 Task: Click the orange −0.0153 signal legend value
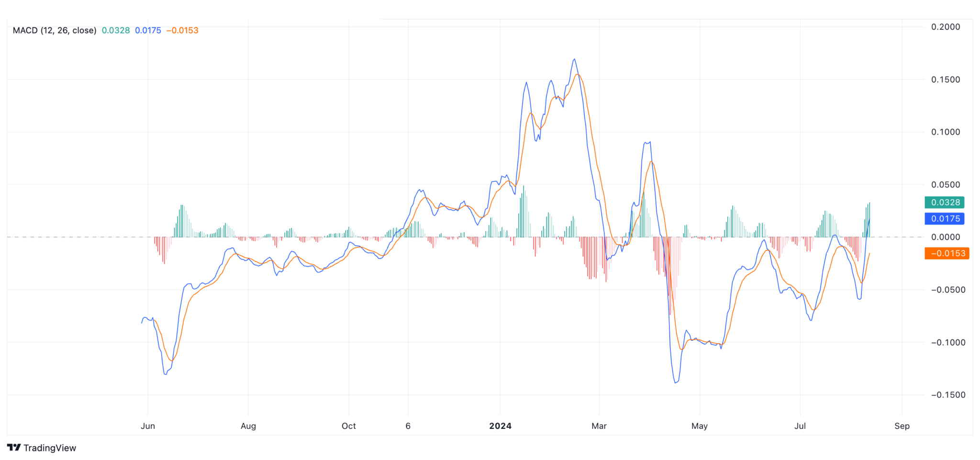point(182,30)
